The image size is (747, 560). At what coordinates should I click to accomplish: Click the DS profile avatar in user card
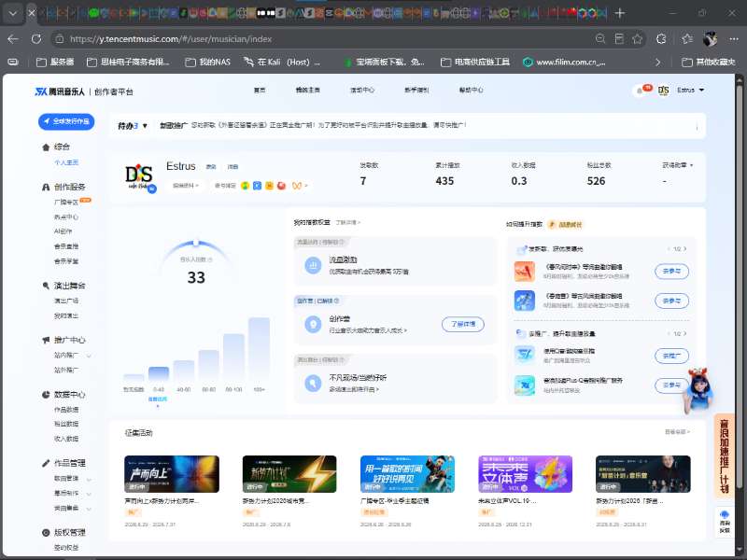(139, 176)
